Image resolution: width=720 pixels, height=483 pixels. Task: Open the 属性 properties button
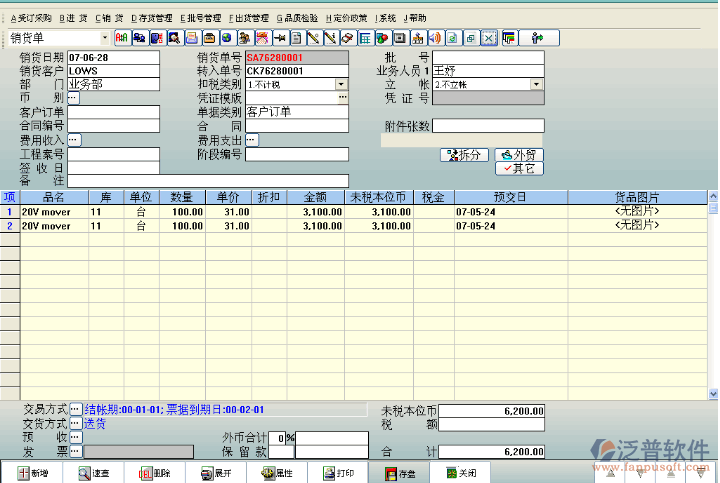pos(276,473)
